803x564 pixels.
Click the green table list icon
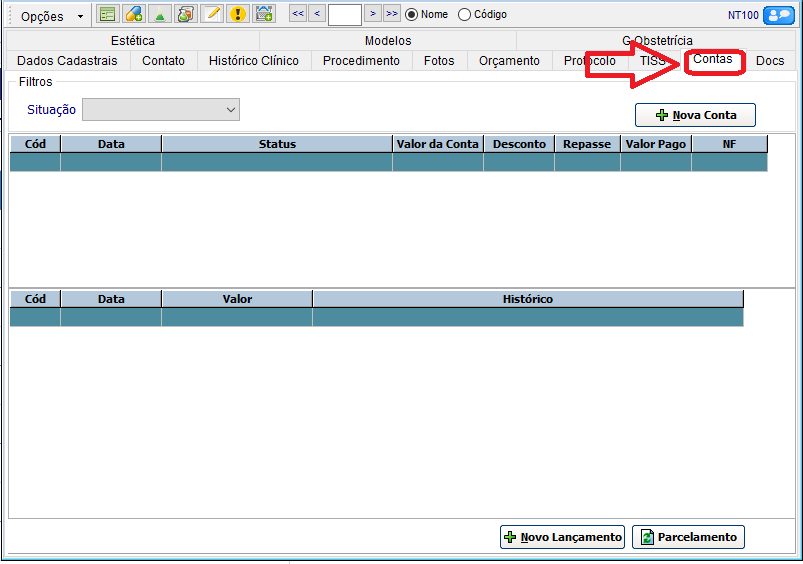[x=107, y=14]
